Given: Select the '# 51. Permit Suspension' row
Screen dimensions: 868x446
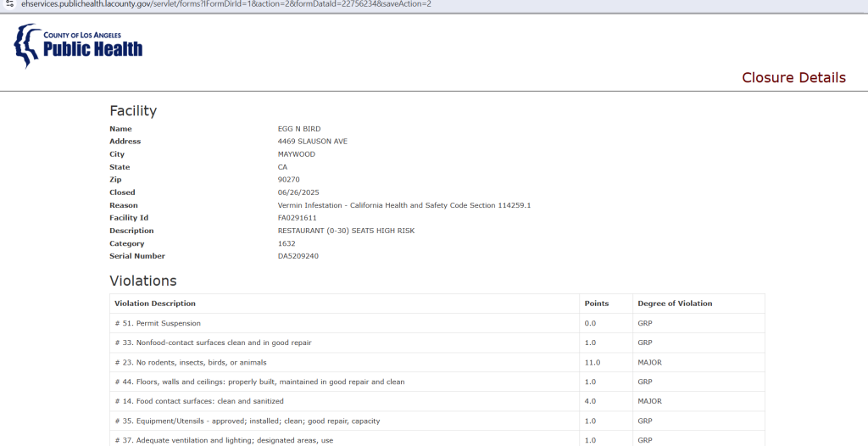Looking at the screenshot, I should 437,323.
